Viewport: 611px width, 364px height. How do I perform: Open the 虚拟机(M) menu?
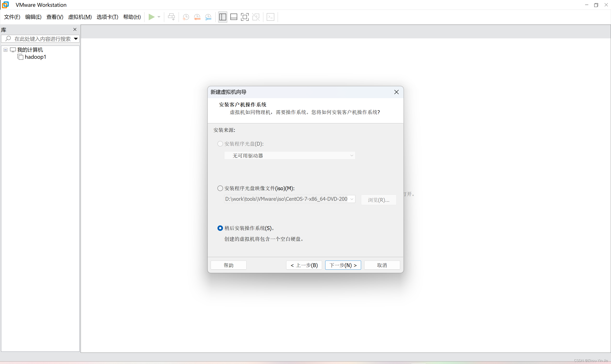point(80,17)
